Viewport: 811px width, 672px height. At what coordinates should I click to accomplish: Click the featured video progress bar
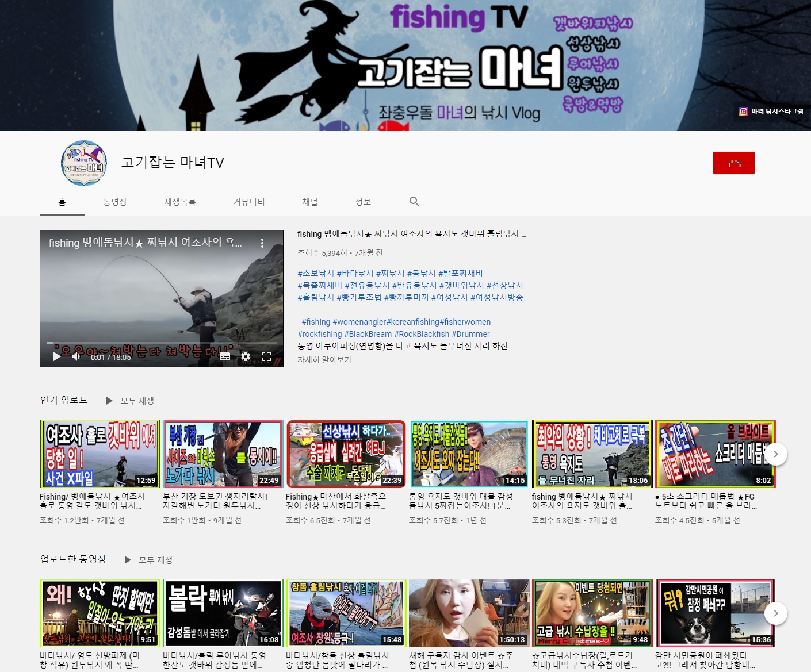[161, 343]
